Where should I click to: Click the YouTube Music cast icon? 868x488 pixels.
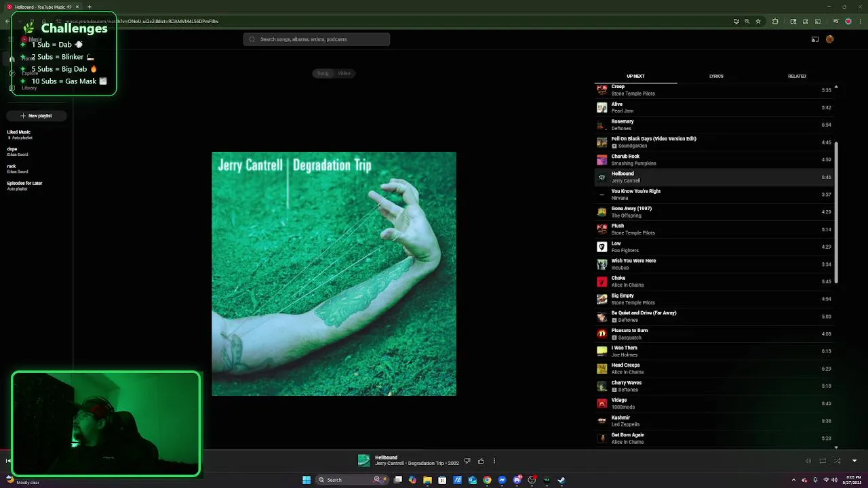[815, 39]
